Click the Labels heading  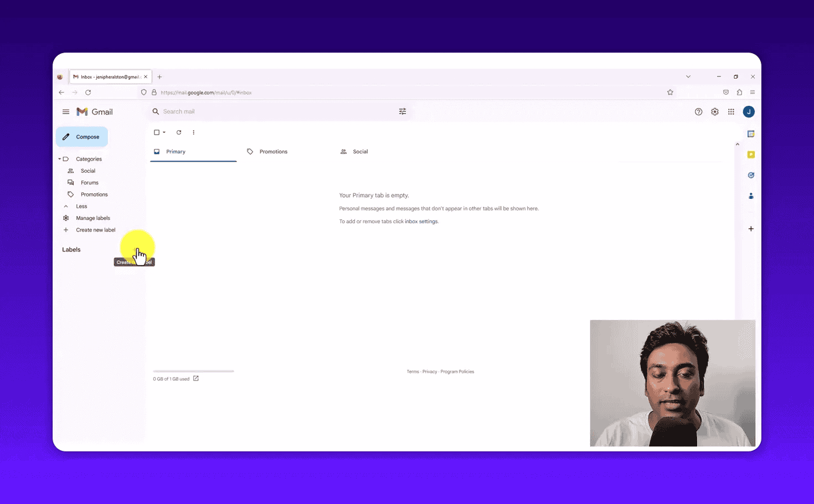point(71,250)
